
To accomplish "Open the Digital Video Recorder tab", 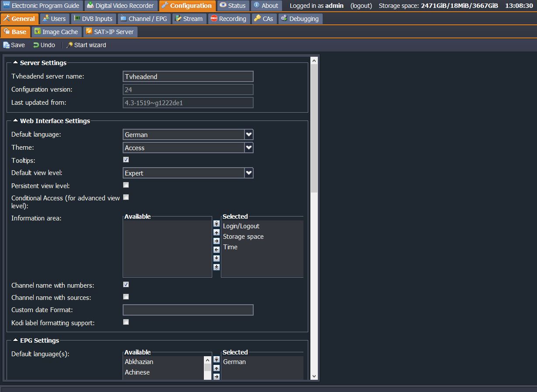I will [120, 6].
